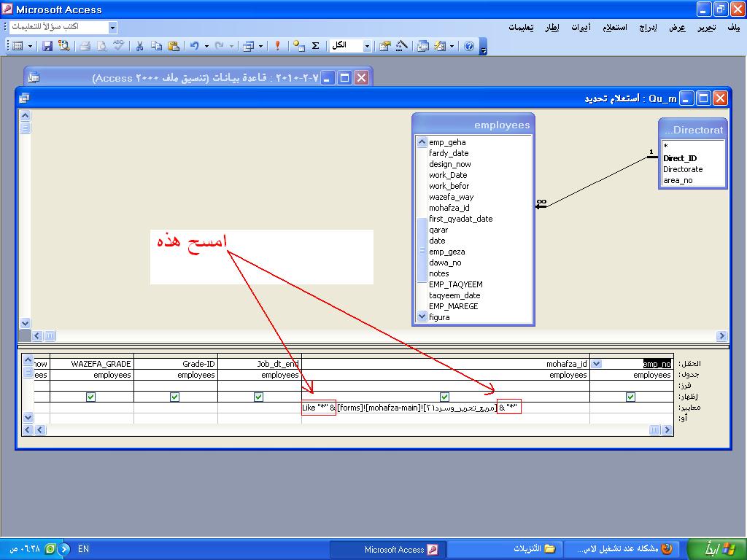Screen dimensions: 747x560
Task: Click the database window title bar icon
Action: coord(34,77)
